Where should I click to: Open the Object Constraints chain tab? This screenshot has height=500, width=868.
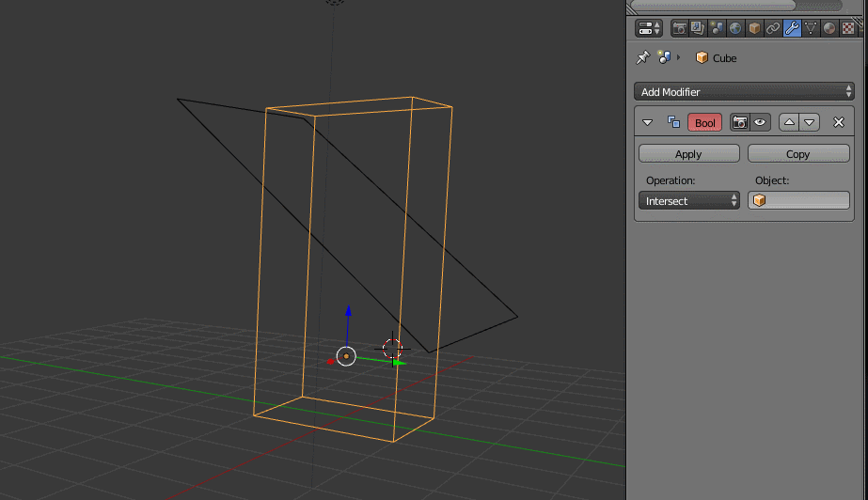tap(773, 28)
